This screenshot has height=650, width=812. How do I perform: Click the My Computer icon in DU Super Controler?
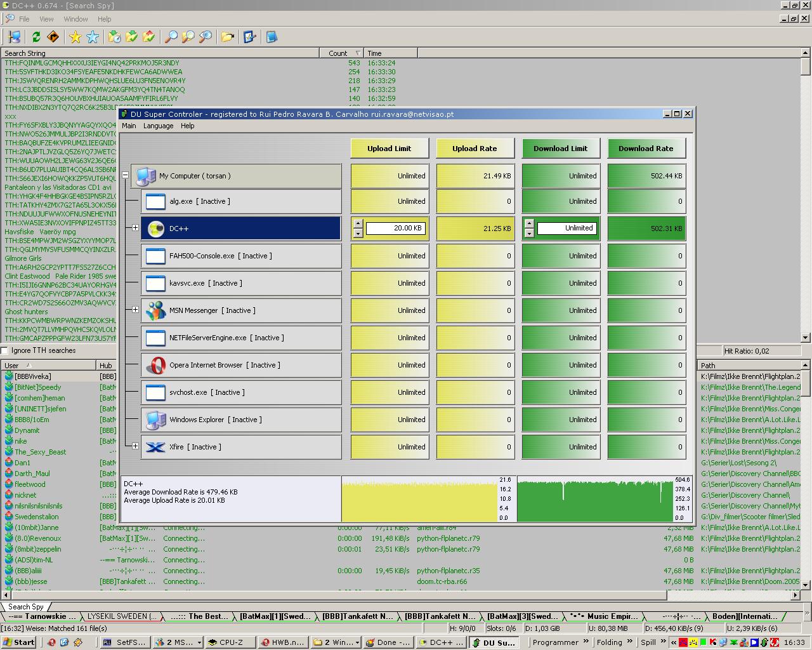146,176
